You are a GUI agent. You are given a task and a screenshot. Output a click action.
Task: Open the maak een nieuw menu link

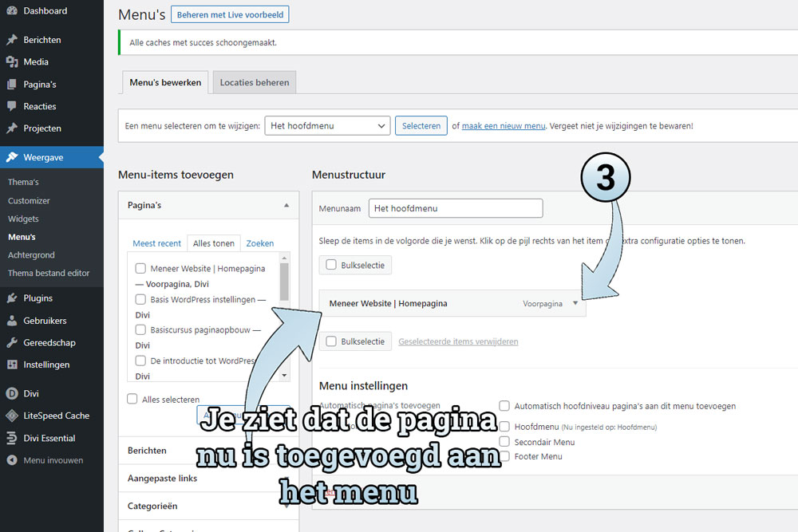(x=504, y=125)
